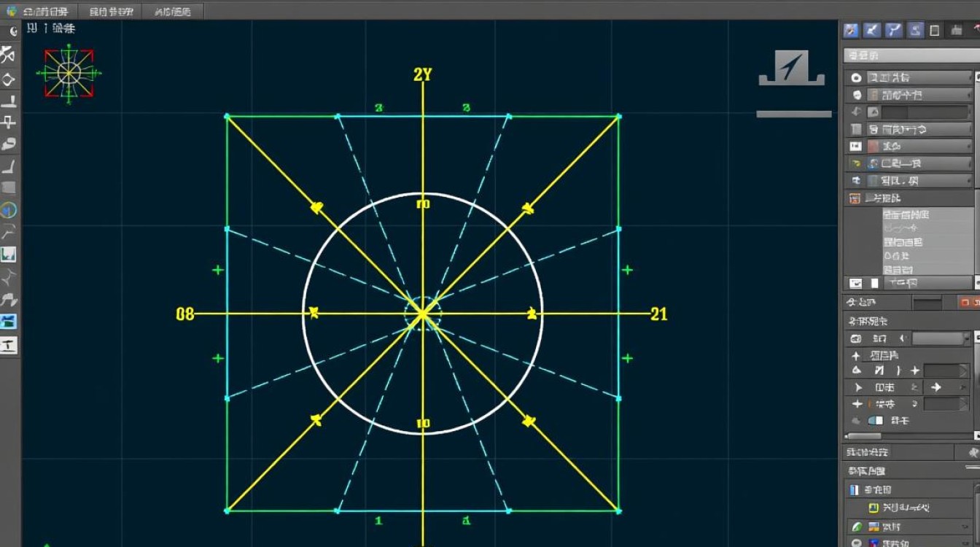This screenshot has width=980, height=547.
Task: Click the small drawing preview thumbnail with red corners
Action: [69, 73]
